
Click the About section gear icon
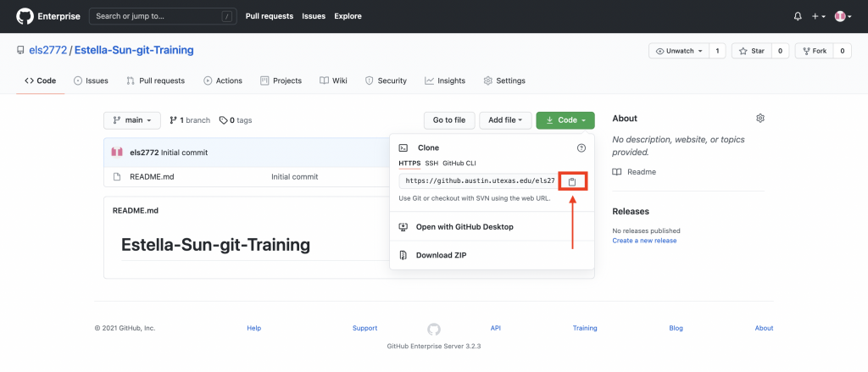[x=760, y=118]
